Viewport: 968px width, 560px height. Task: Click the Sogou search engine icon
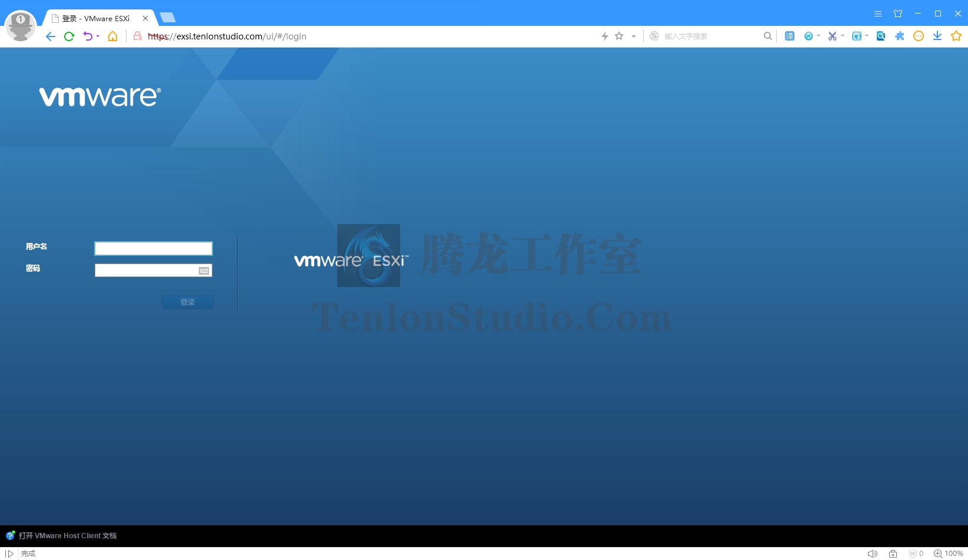(654, 36)
